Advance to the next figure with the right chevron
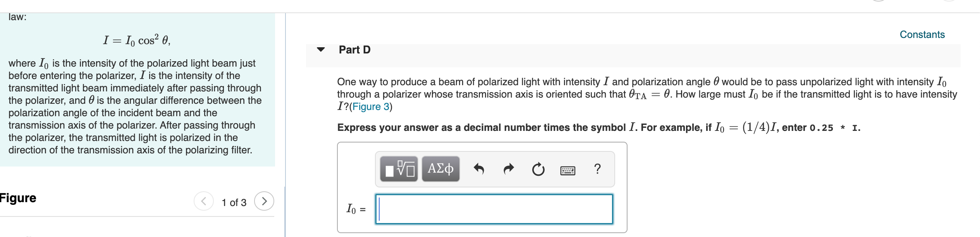 pyautogui.click(x=265, y=202)
